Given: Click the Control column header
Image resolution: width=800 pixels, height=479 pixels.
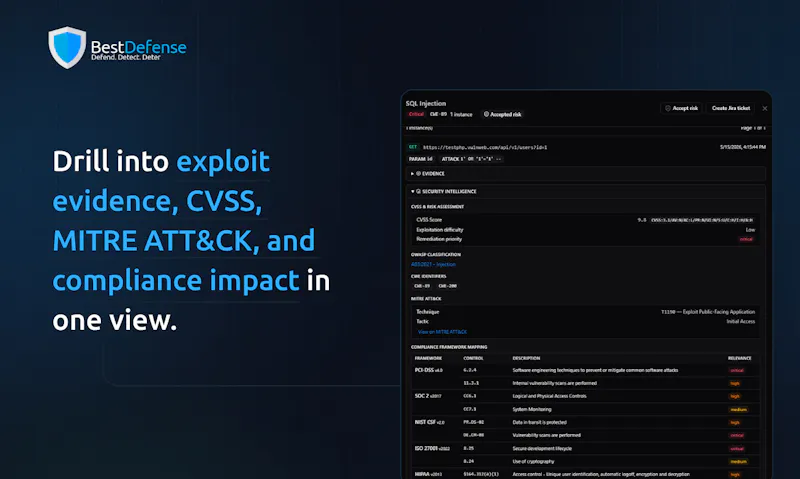Looking at the screenshot, I should tap(473, 358).
